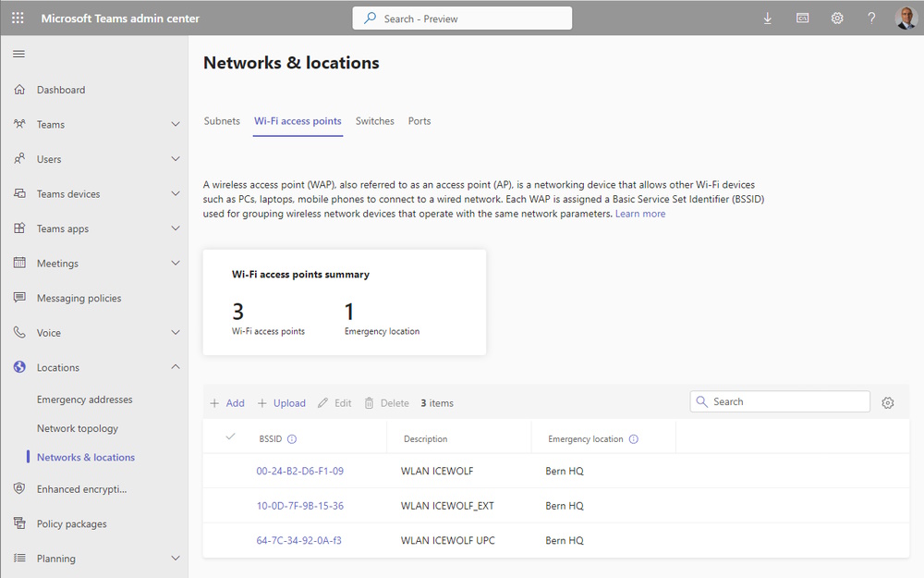Click the WLAN ICEWOLF_EXT description cell
924x578 pixels.
tap(447, 506)
